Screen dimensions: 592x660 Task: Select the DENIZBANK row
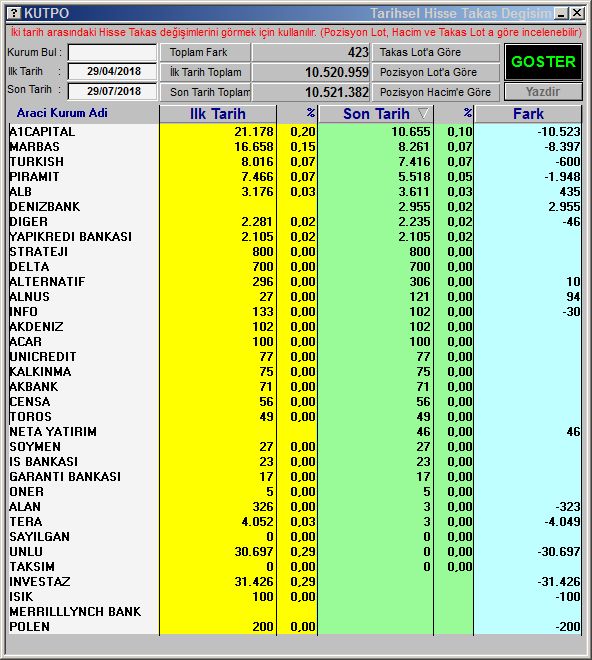[295, 207]
